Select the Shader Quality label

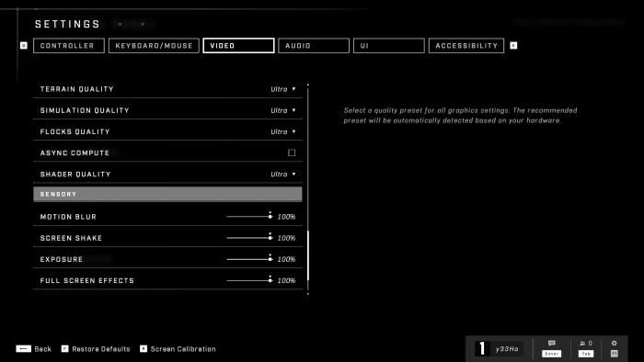(x=75, y=175)
